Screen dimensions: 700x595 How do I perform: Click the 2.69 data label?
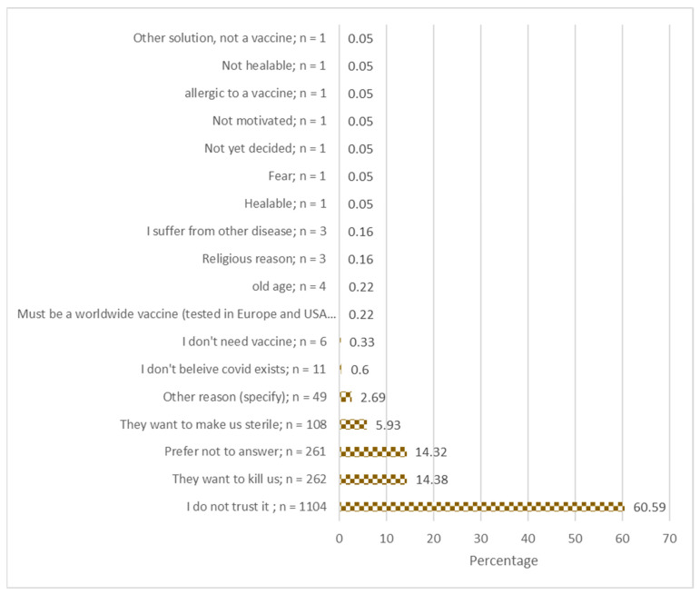[x=373, y=397]
